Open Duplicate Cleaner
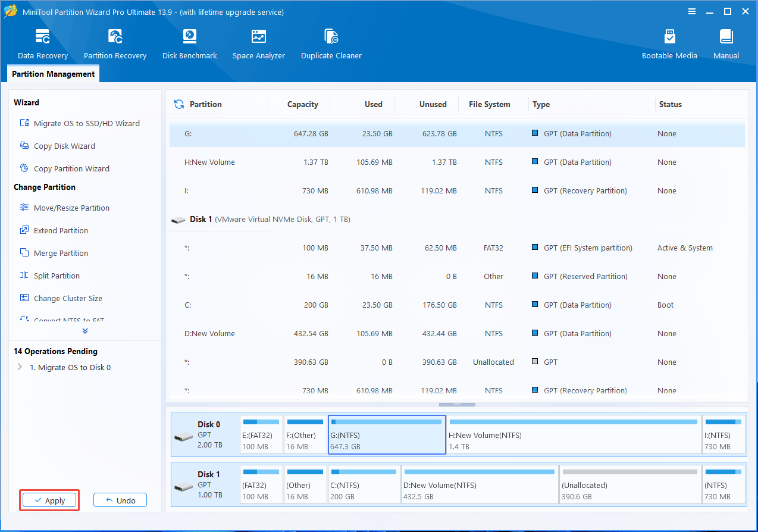Screen dimensions: 758x532 [331, 44]
